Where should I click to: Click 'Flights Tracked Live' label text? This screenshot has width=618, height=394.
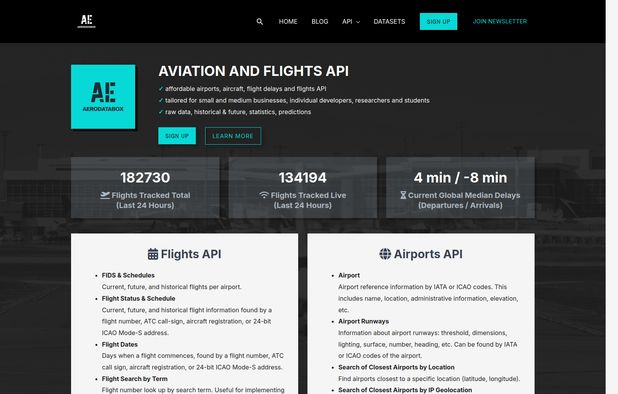[308, 195]
